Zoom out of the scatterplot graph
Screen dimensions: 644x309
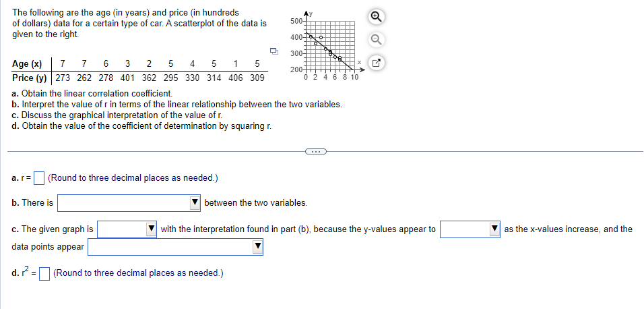coord(377,40)
